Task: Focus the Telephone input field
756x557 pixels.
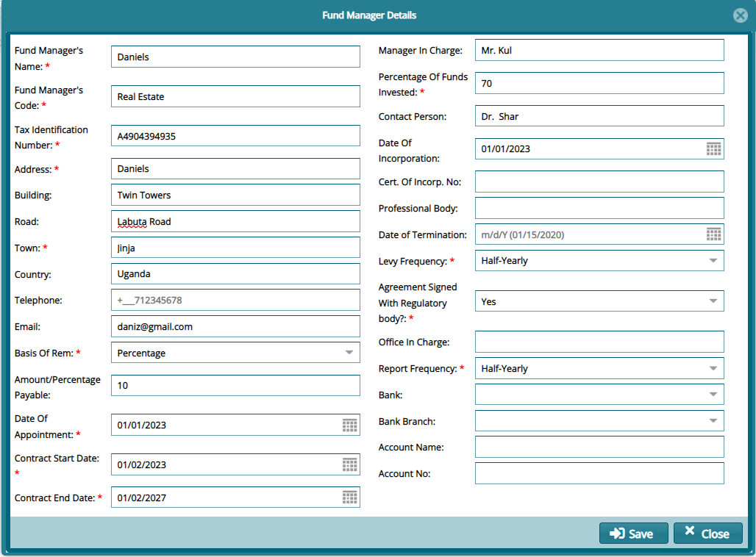Action: 235,301
